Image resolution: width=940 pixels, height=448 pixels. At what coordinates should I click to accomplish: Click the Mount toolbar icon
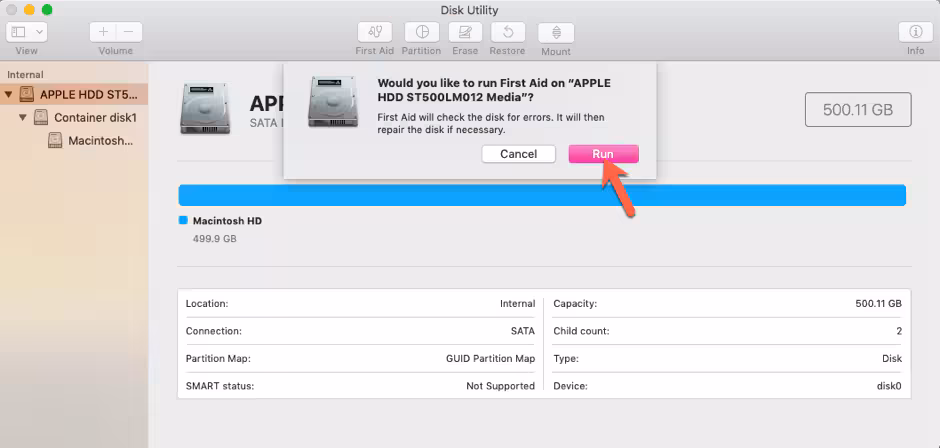click(x=556, y=32)
